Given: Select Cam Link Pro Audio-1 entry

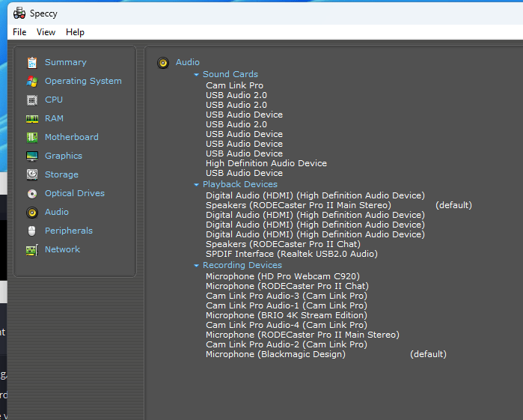Looking at the screenshot, I should tap(287, 305).
